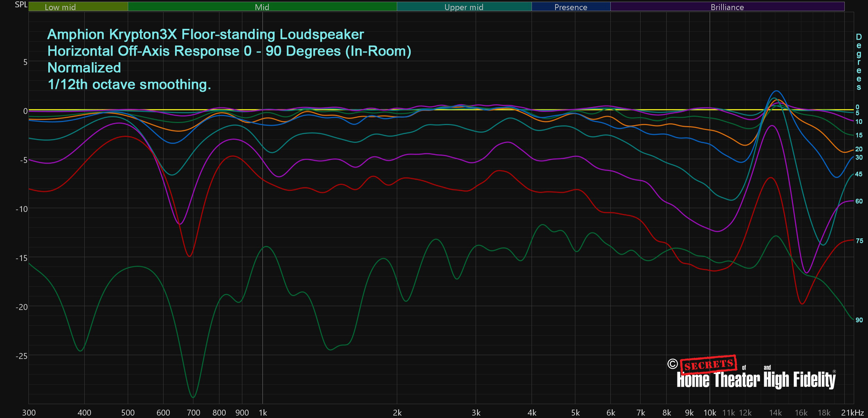
Task: Click the 10k frequency axis label
Action: click(x=710, y=413)
